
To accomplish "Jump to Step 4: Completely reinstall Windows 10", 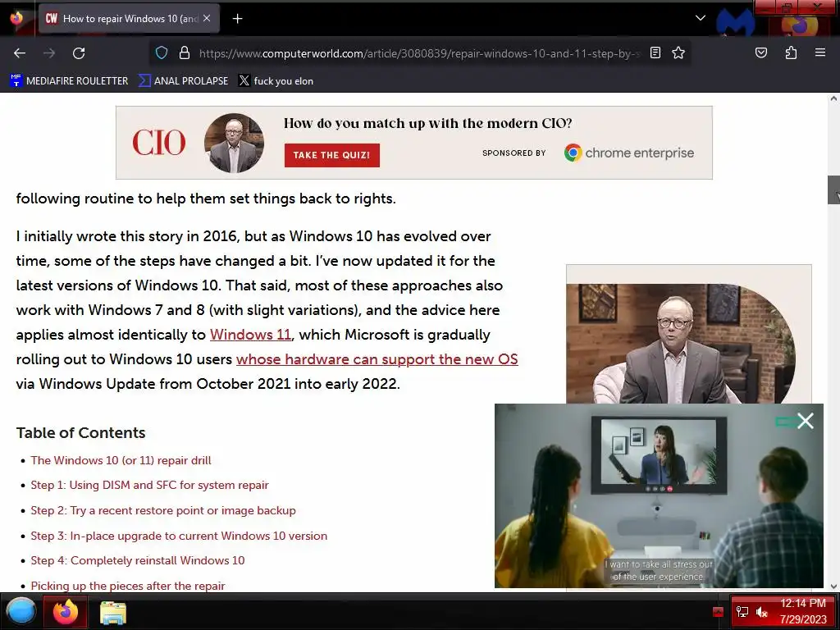I will pyautogui.click(x=138, y=560).
